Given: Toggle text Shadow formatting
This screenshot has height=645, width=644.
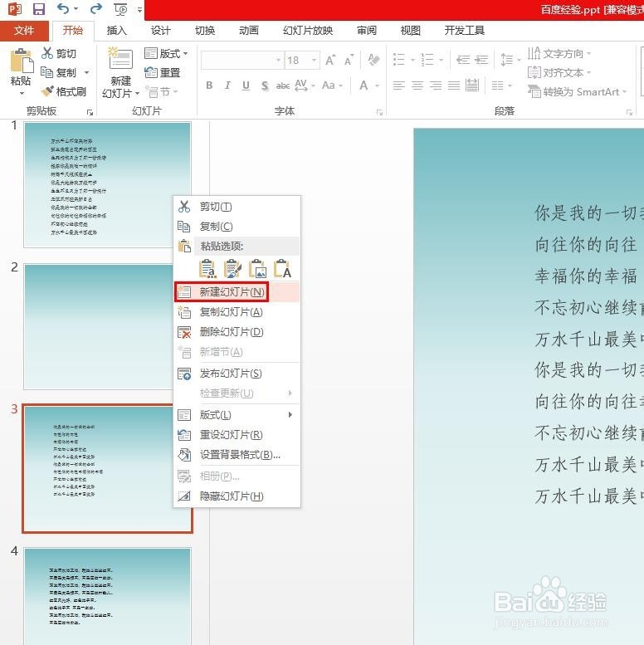Looking at the screenshot, I should [265, 86].
